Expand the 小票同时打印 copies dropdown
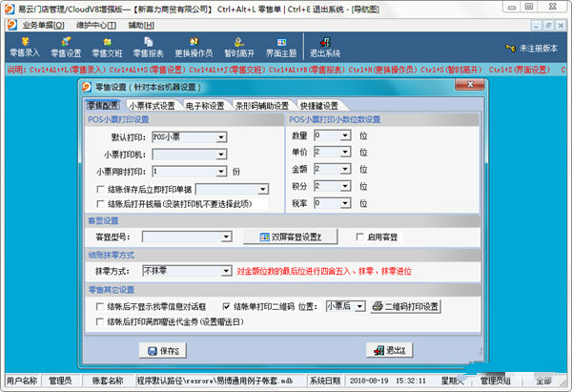The width and height of the screenshot is (572, 392). coord(221,172)
